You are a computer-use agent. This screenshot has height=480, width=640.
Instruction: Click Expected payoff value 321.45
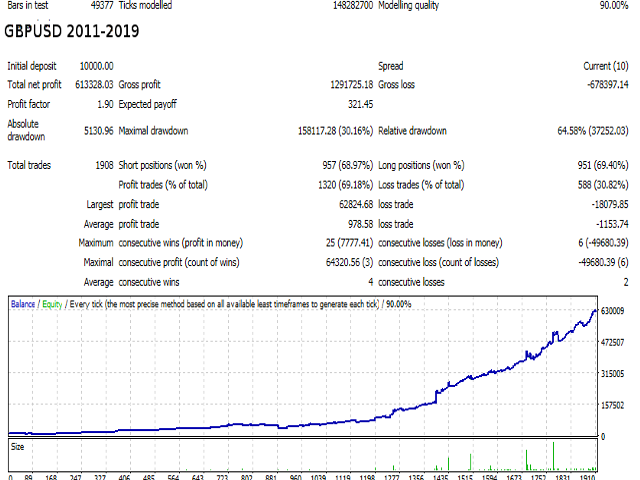click(x=360, y=104)
